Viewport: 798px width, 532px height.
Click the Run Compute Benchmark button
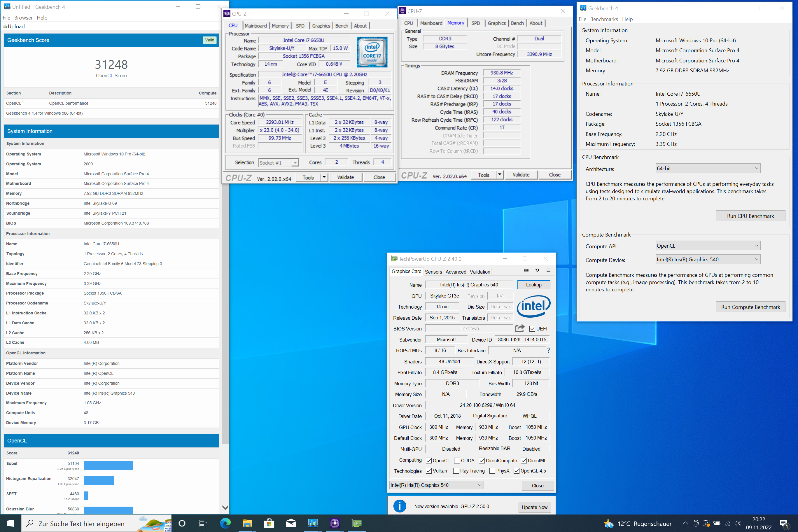click(750, 307)
